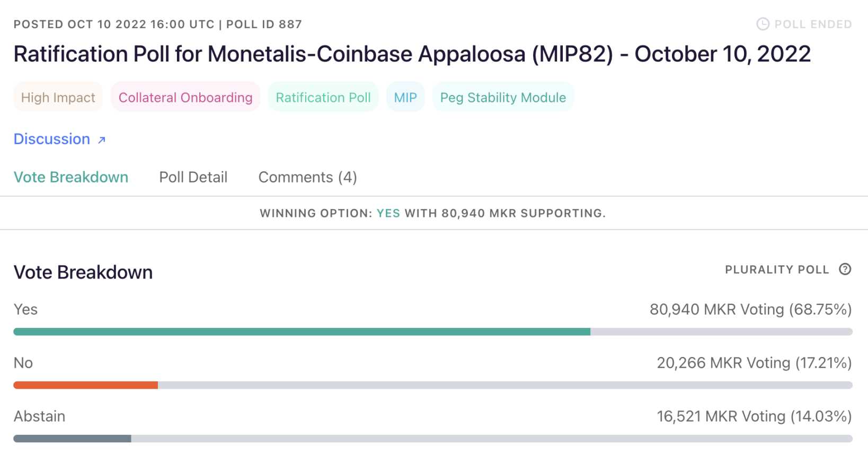The width and height of the screenshot is (868, 462).
Task: Click the external-link arrow beside Discussion
Action: point(101,141)
